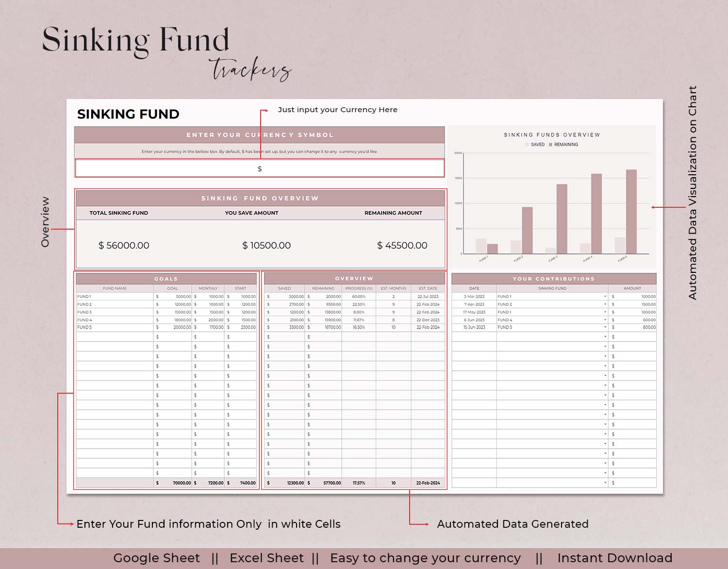
Task: Select remaining amount value $ 45500.00
Action: (x=402, y=246)
